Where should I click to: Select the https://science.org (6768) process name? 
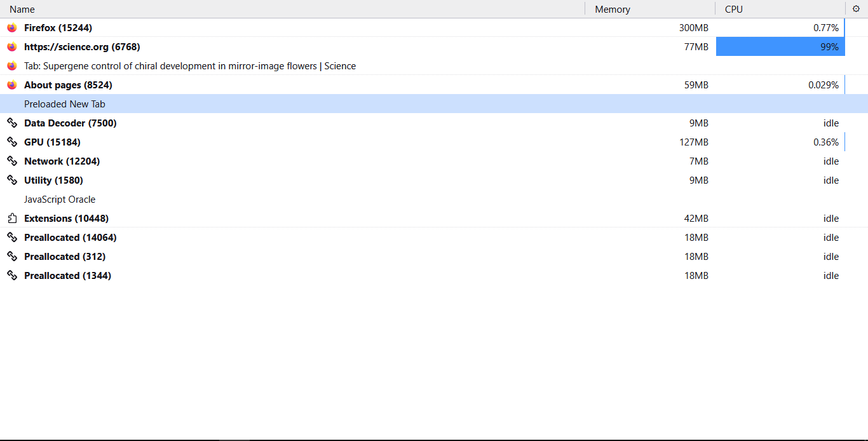tap(82, 47)
